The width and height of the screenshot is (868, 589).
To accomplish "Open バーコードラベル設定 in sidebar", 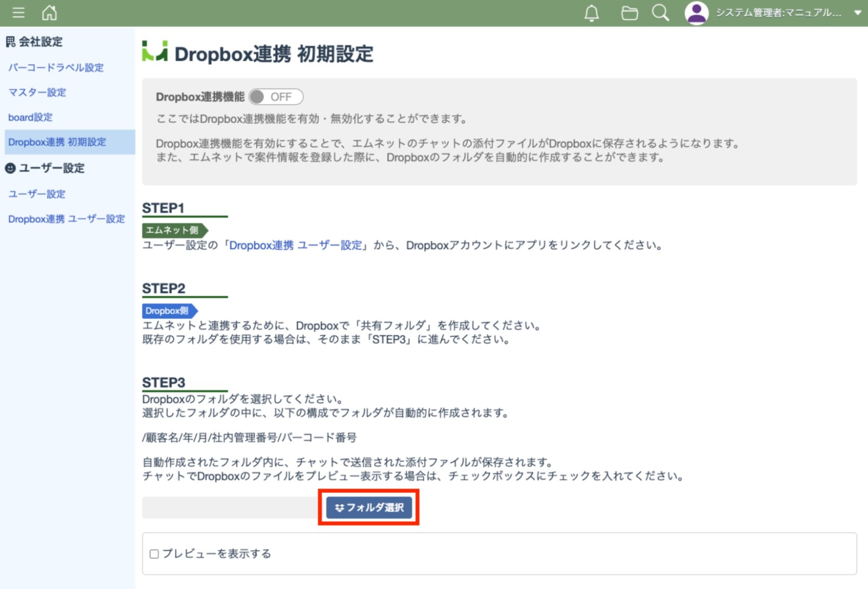I will [56, 68].
